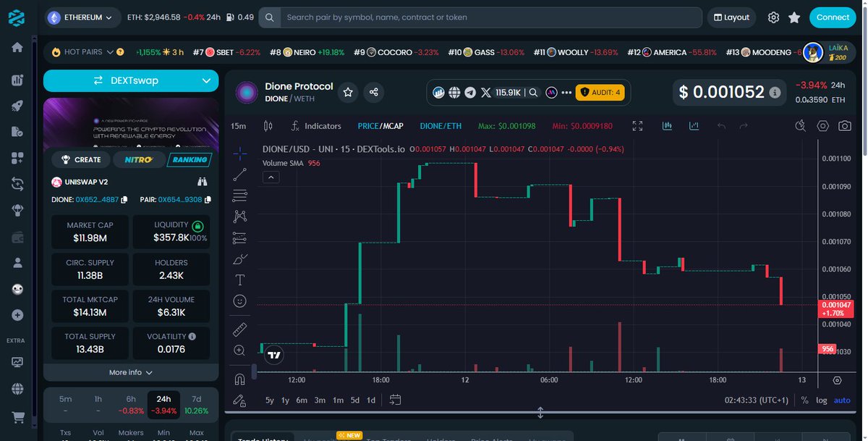Open the swap arrows icon in the sidebar

[17, 184]
